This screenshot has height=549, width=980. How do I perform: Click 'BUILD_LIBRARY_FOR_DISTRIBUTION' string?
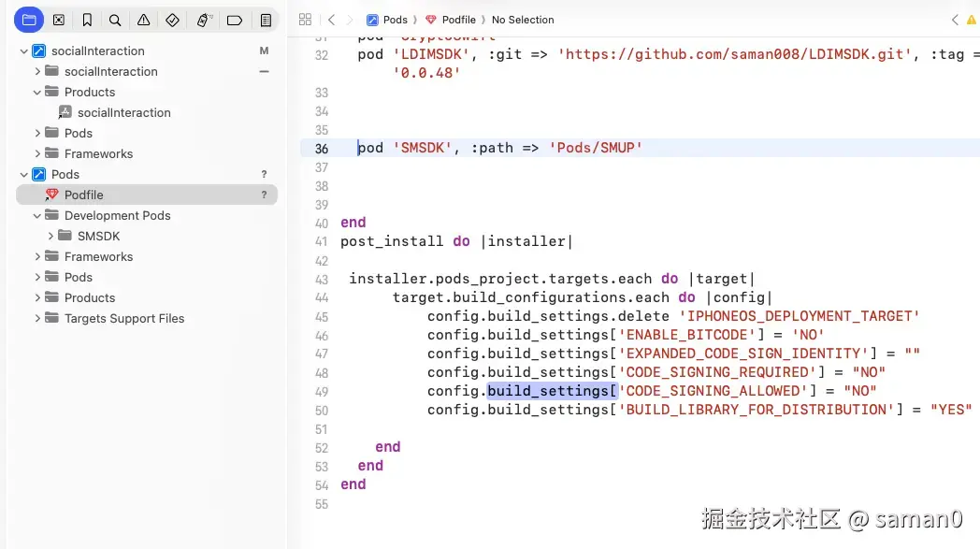[757, 410]
